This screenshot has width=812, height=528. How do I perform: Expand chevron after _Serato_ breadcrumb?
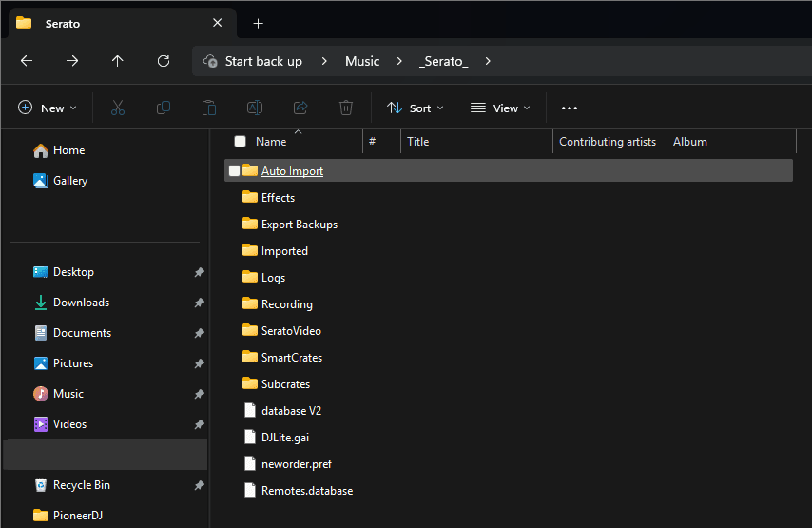488,61
